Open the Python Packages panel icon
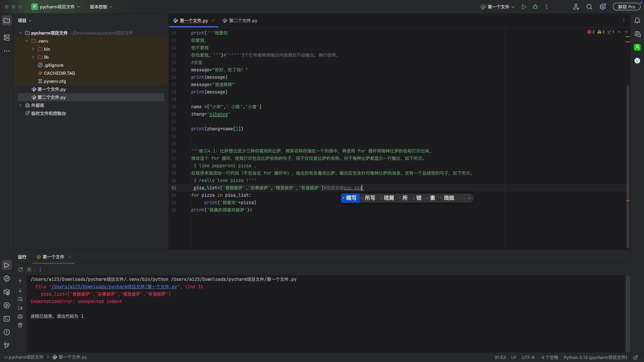The width and height of the screenshot is (644, 362). (x=7, y=292)
